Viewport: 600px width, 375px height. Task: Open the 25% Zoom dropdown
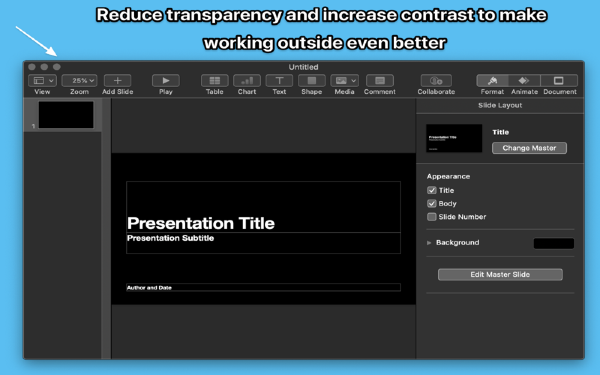point(79,81)
